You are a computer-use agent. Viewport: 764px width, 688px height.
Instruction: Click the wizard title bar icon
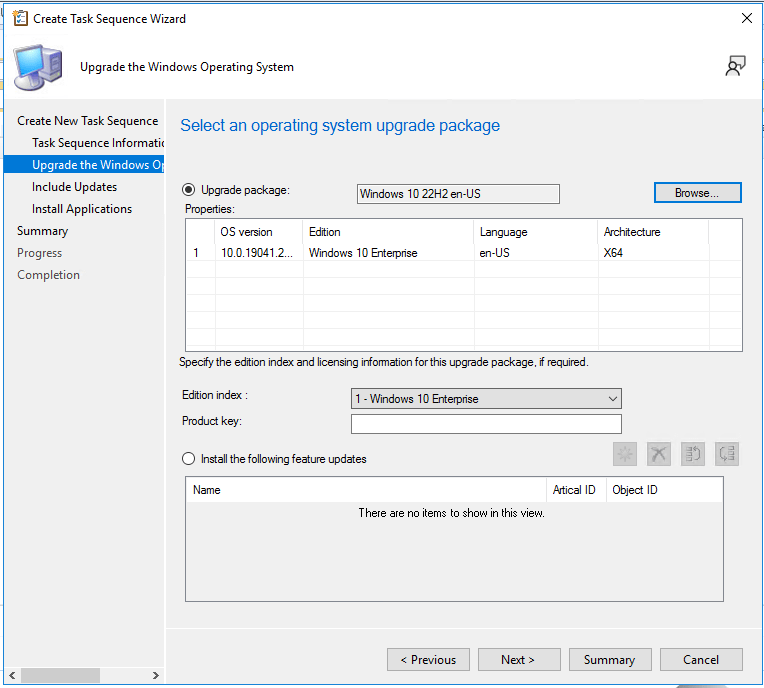coord(20,19)
